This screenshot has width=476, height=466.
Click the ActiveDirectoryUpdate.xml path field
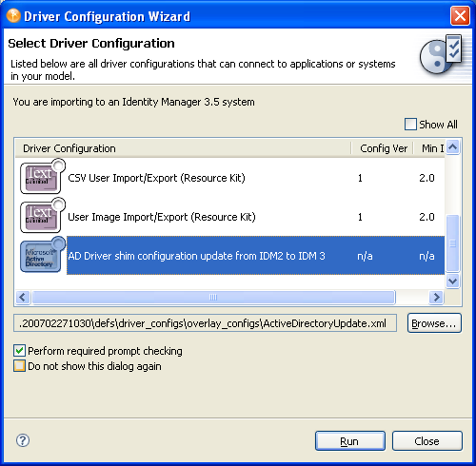click(205, 323)
